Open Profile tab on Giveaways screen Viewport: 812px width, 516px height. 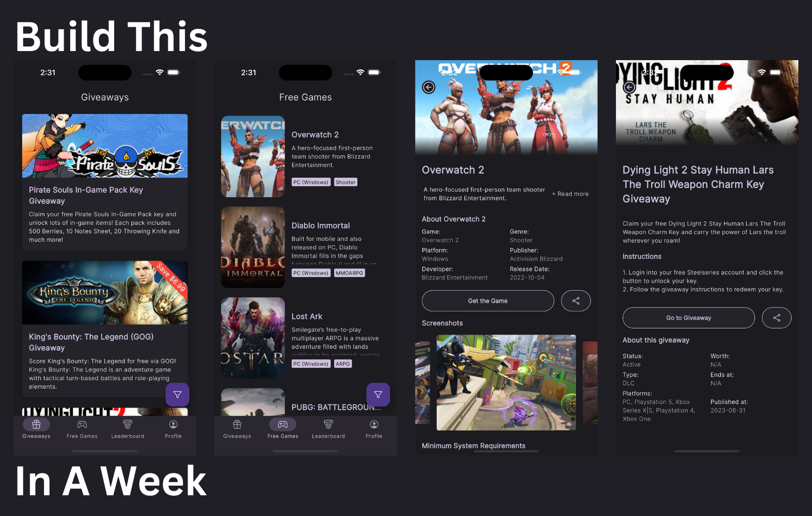tap(173, 429)
